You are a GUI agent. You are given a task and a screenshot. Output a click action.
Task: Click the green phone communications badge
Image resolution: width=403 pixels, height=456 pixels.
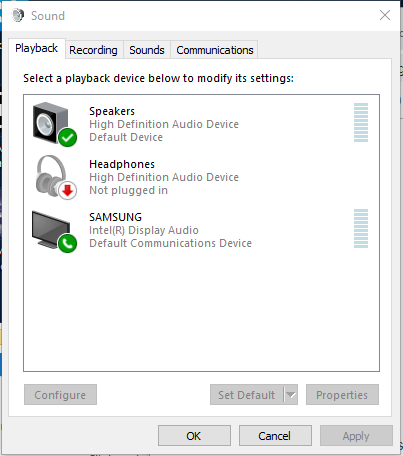tap(68, 243)
